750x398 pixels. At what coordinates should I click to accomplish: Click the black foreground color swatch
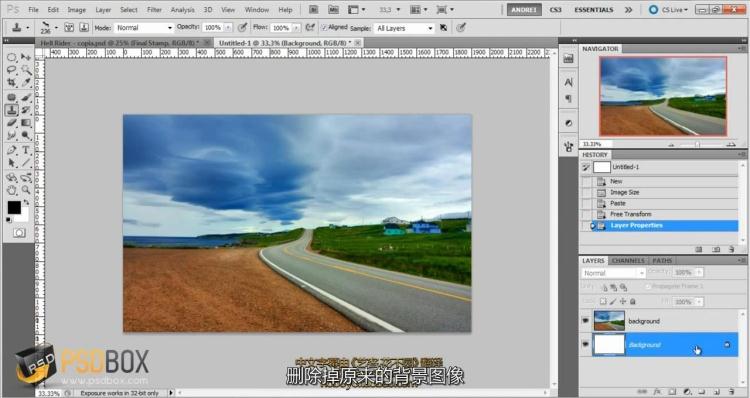point(14,207)
